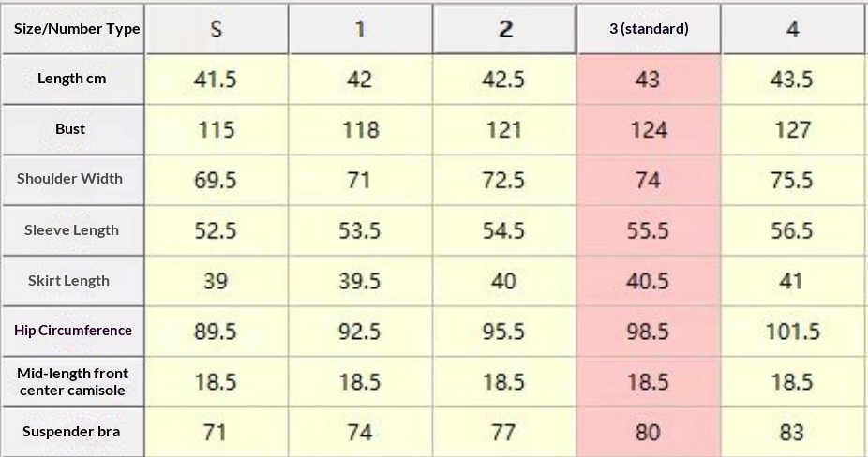Click the highlighted Bust value 124
The width and height of the screenshot is (868, 457).
pos(649,129)
